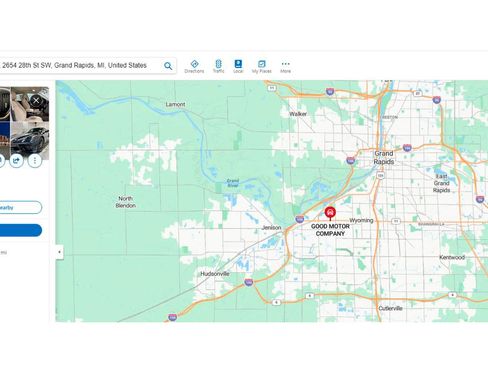
Task: Click the North Blendon label
Action: tap(125, 202)
